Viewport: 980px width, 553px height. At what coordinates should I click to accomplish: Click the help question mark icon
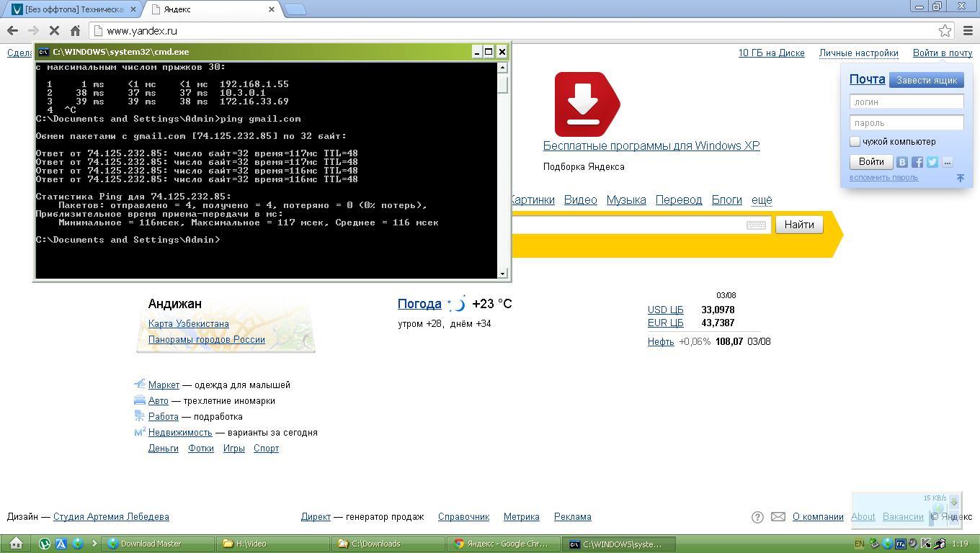pyautogui.click(x=757, y=517)
